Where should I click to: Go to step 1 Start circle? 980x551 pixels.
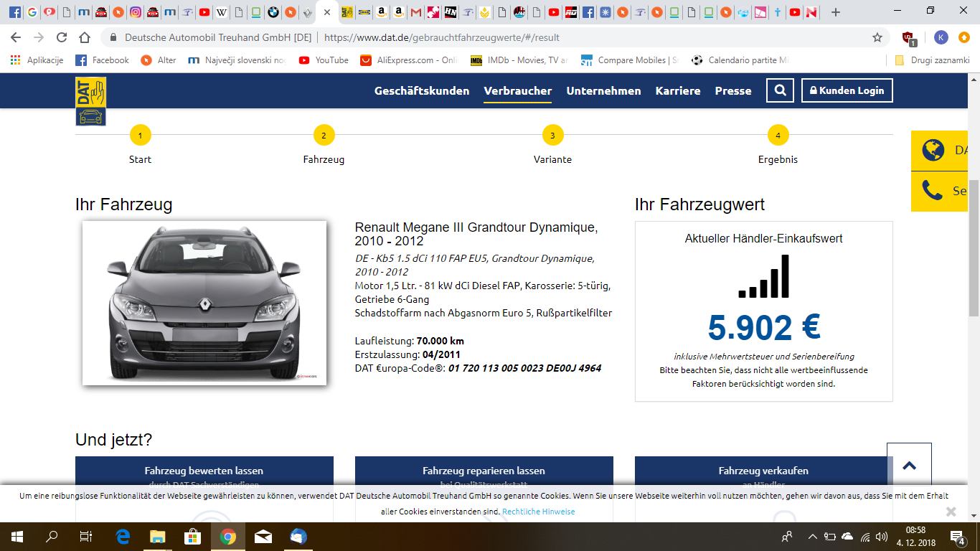(x=140, y=135)
